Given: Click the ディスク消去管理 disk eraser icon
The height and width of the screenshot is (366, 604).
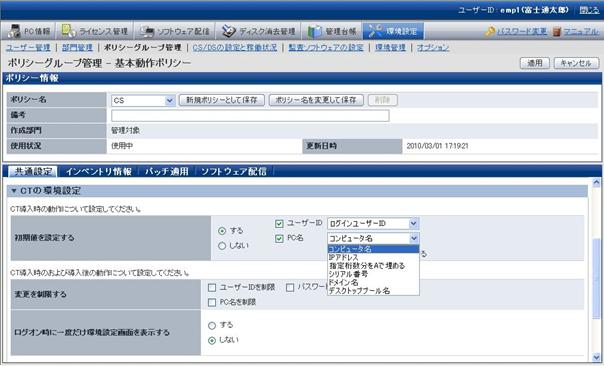Looking at the screenshot, I should coord(229,31).
